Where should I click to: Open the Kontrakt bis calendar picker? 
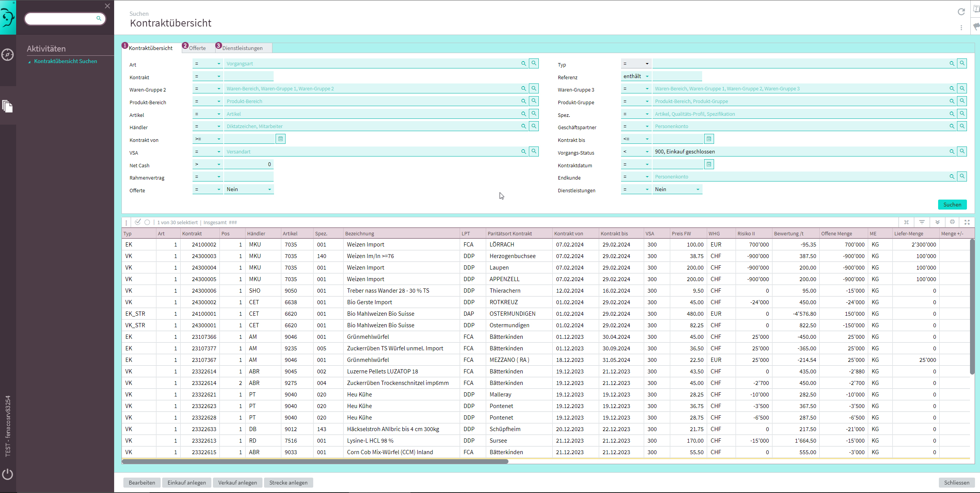pyautogui.click(x=709, y=139)
